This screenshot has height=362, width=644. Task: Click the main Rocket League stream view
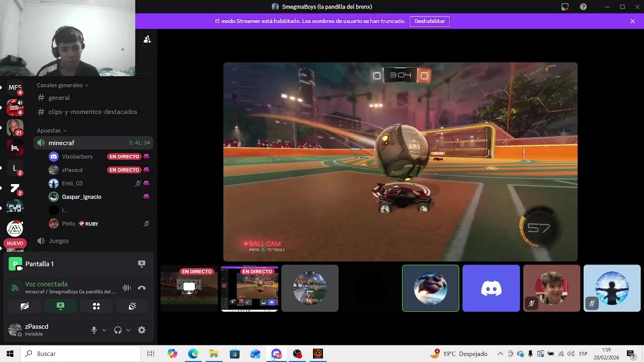[x=400, y=162]
